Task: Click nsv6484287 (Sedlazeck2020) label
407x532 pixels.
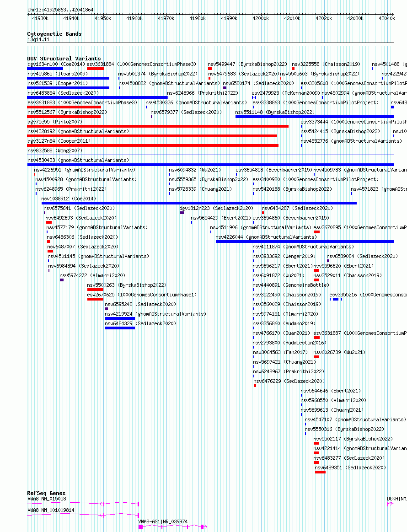Action: tap(297, 208)
